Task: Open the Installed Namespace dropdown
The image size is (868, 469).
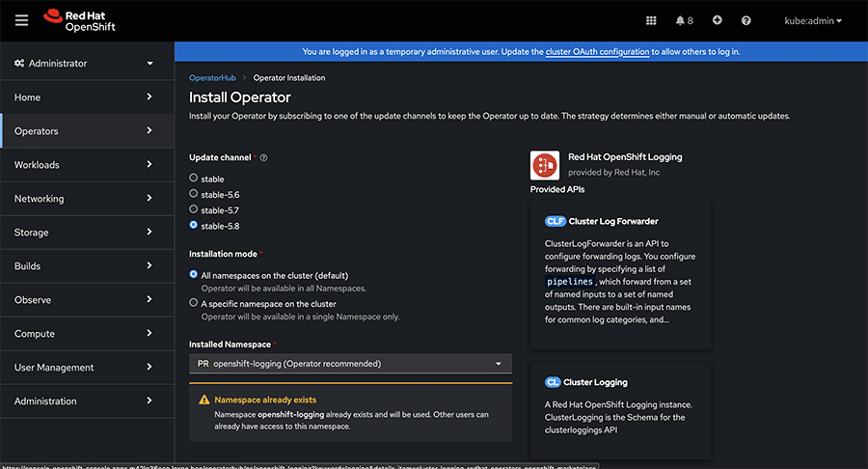Action: coord(350,364)
